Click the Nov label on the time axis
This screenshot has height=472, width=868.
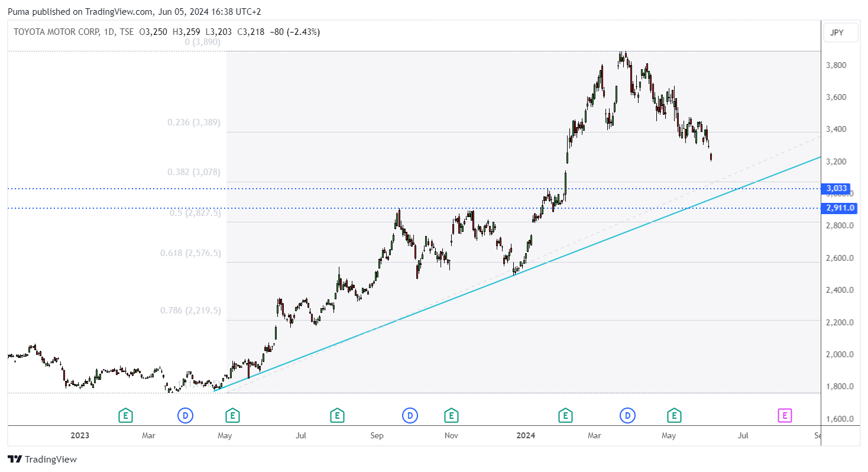(452, 436)
